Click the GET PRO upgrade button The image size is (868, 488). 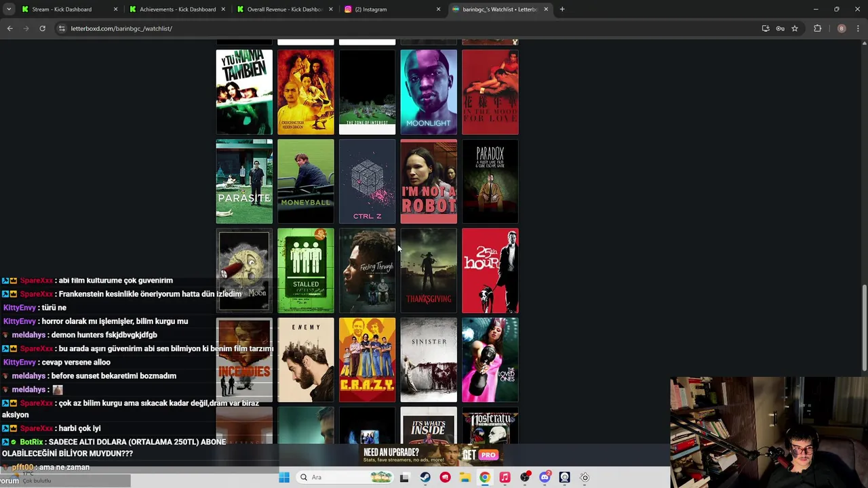click(x=481, y=455)
